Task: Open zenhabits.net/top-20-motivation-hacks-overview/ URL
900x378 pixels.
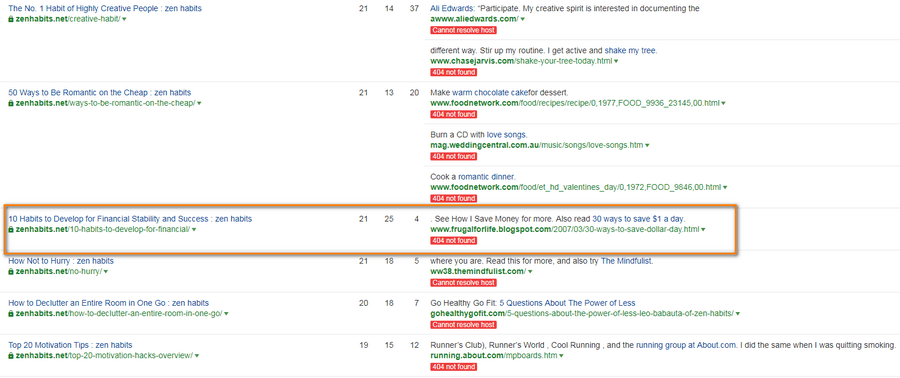Action: click(x=104, y=356)
